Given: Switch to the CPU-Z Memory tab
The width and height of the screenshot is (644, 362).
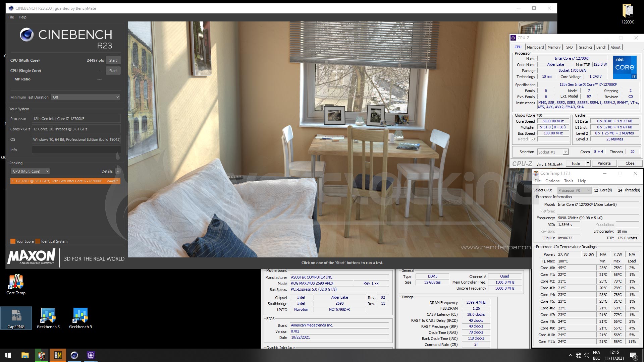Looking at the screenshot, I should coord(554,47).
